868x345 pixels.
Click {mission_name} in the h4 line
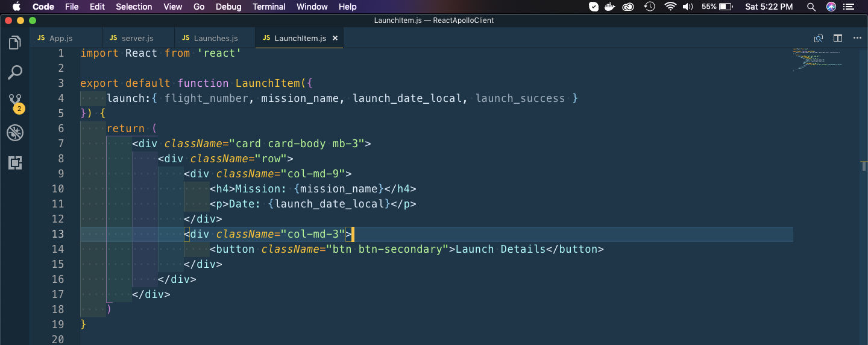click(339, 189)
